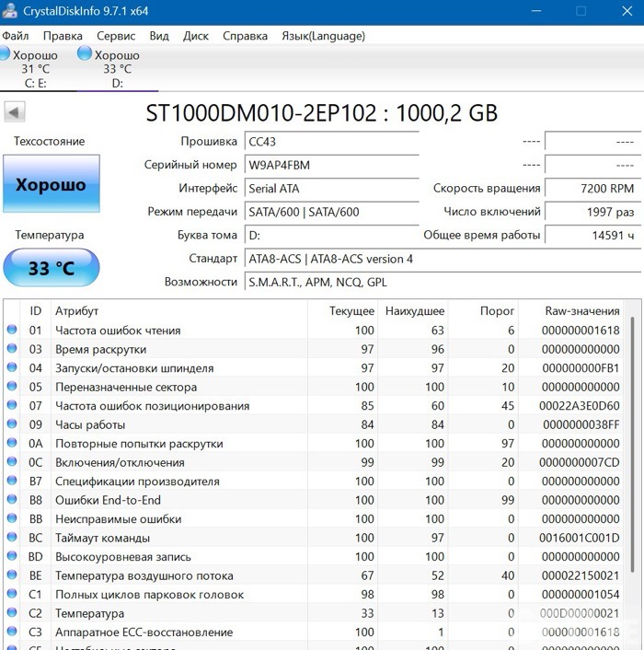644x650 pixels.
Task: Click raw value 00022A3E0D60
Action: [579, 405]
